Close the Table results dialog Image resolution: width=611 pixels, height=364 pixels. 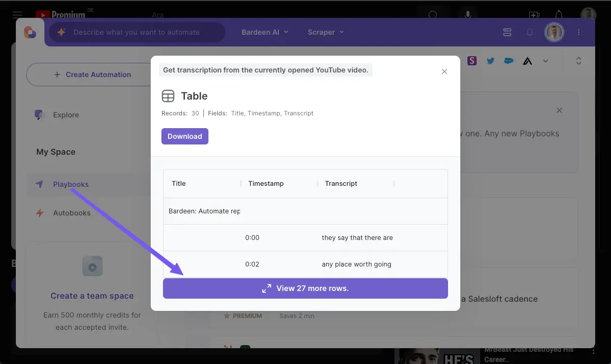(444, 71)
